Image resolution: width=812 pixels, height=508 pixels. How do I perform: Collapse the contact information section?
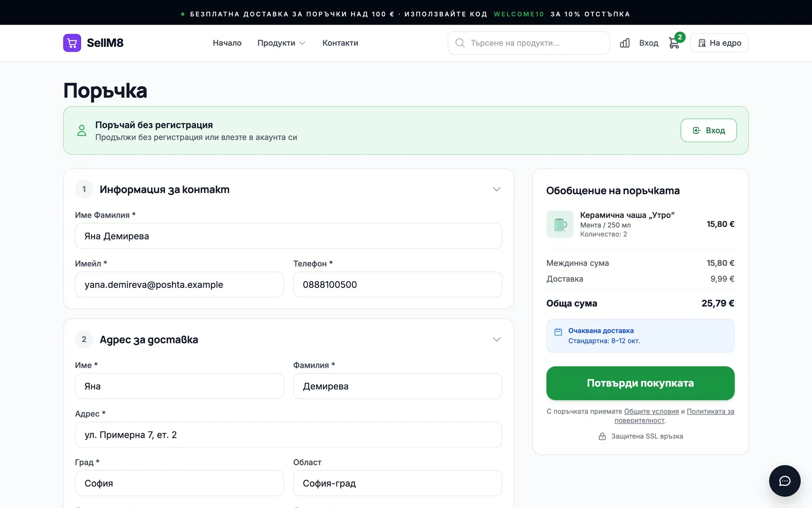(x=497, y=189)
